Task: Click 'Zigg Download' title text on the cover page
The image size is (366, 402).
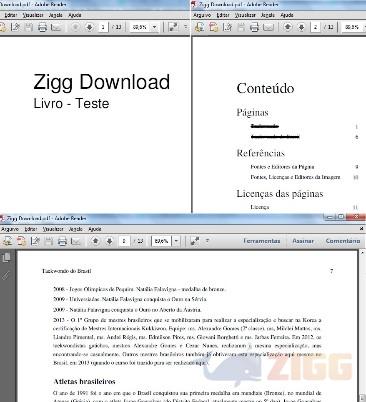Action: [x=102, y=82]
